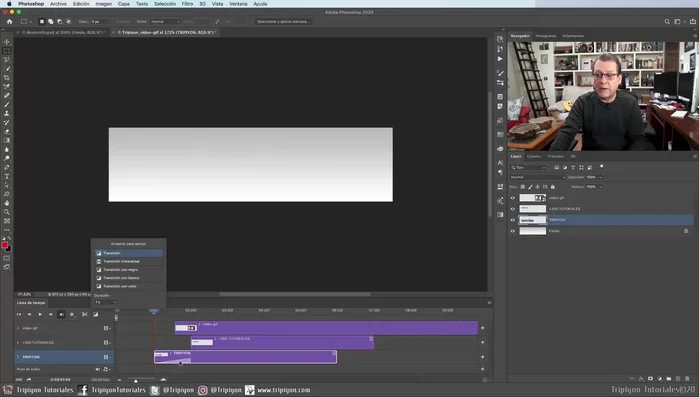Select the Lasso tool in toolbox
699x397 pixels.
coord(7,60)
